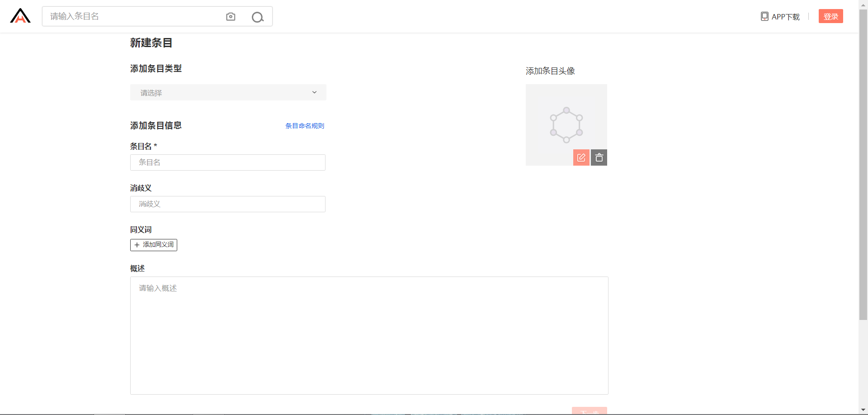Focus the 条目名 input field
Viewport: 868px width, 415px height.
(x=228, y=162)
